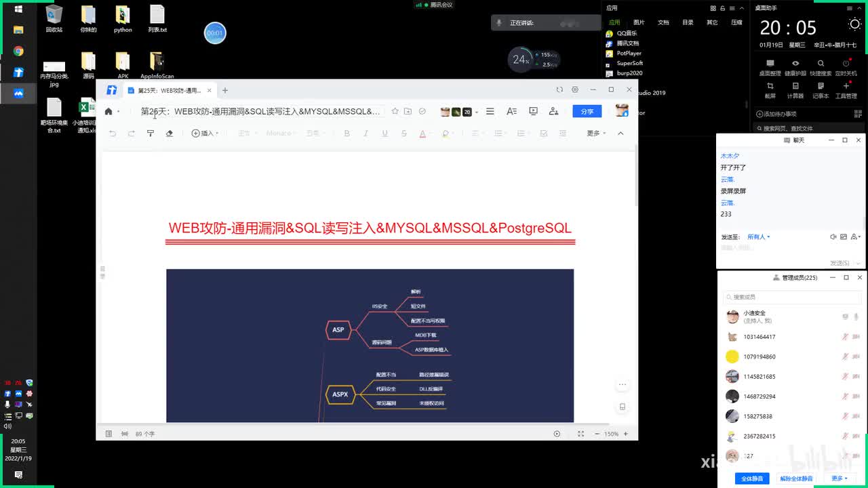Toggle microphone of member 1031464417
The height and width of the screenshot is (488, 868).
pos(845,337)
